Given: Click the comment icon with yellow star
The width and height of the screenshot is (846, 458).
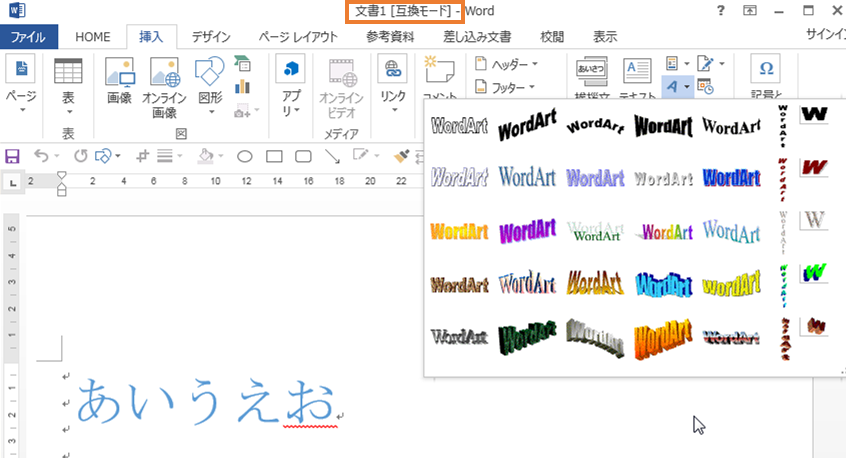Looking at the screenshot, I should point(439,69).
